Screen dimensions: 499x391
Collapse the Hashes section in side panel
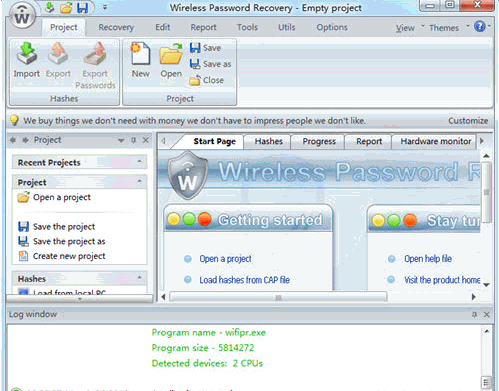point(139,277)
